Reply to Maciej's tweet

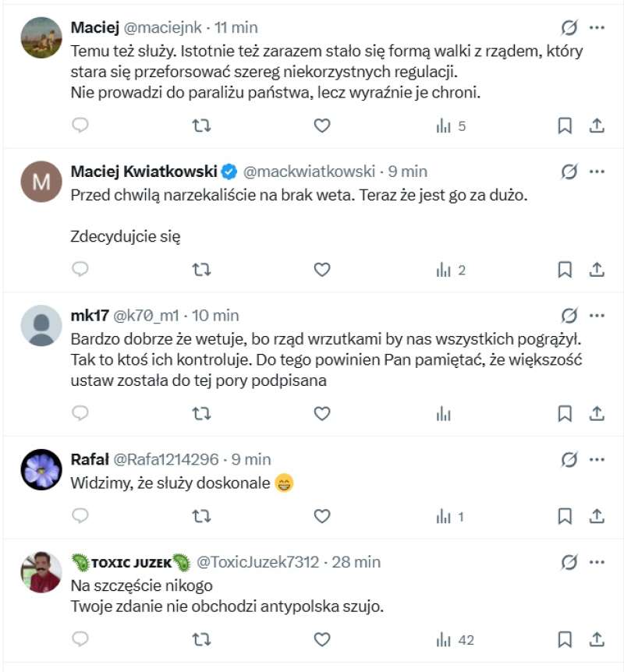[80, 126]
